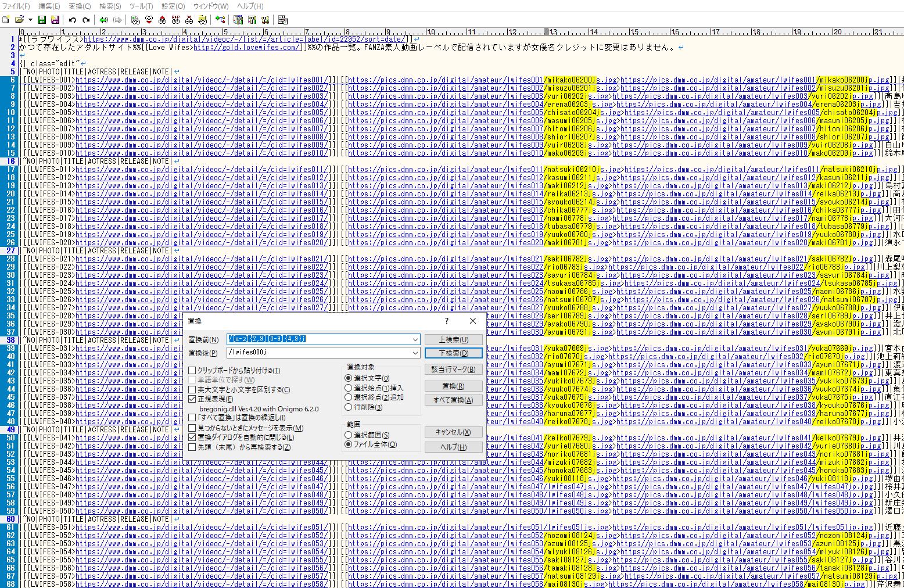Click すべて置換(A) button
Image resolution: width=904 pixels, height=588 pixels.
453,400
